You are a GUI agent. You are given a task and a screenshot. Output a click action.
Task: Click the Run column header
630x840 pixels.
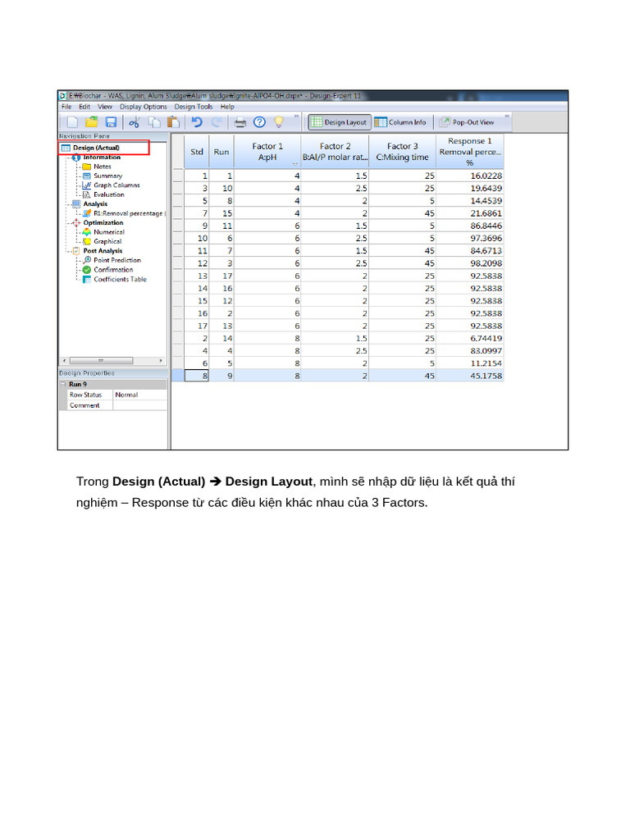[221, 152]
